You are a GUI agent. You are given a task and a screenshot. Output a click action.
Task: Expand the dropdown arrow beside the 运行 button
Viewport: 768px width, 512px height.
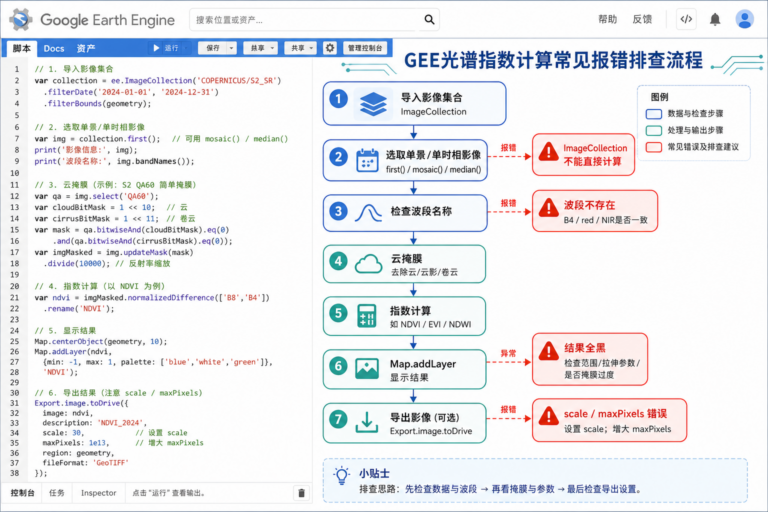point(185,48)
